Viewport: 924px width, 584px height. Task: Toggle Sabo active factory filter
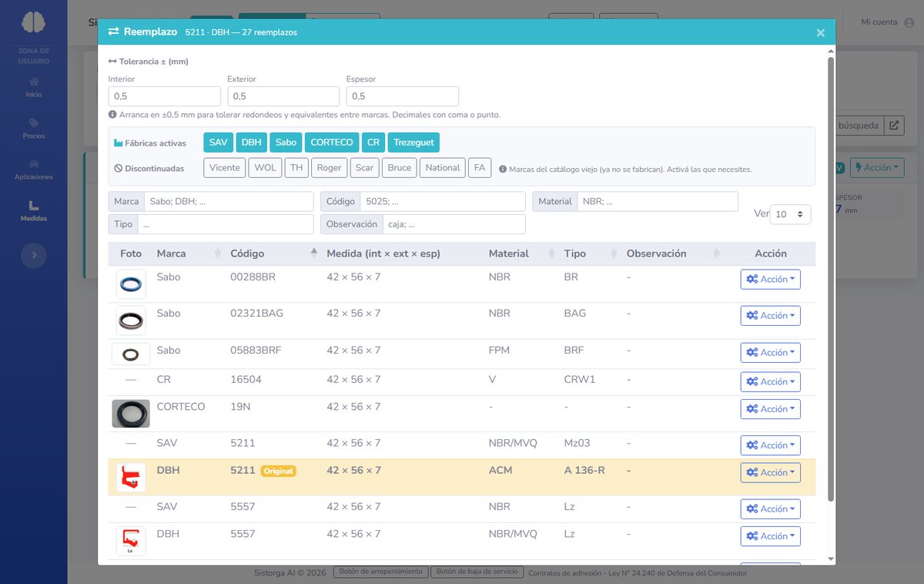click(286, 143)
